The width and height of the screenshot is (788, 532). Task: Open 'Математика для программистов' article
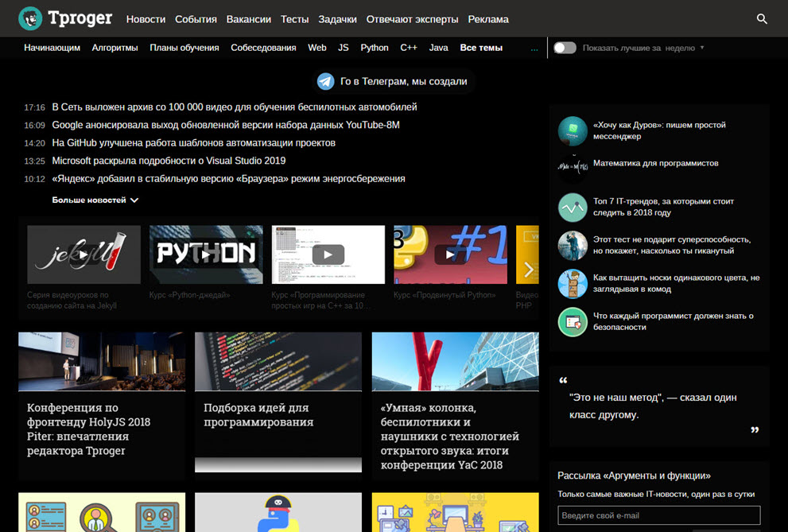[655, 163]
